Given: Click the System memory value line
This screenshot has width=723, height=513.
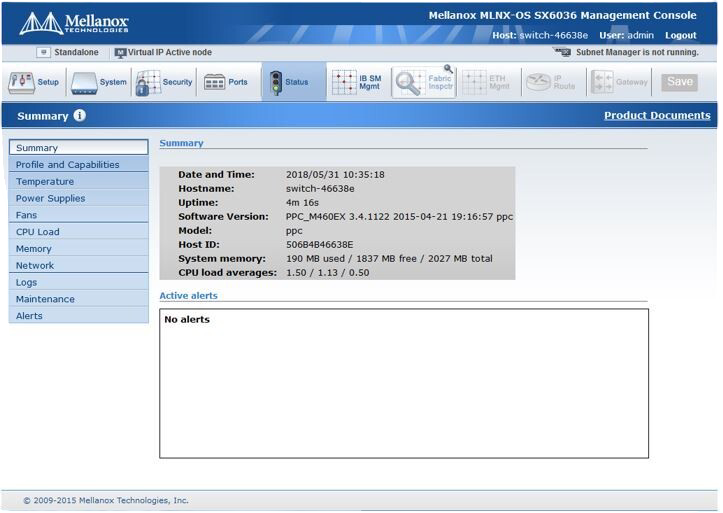Looking at the screenshot, I should click(x=389, y=259).
